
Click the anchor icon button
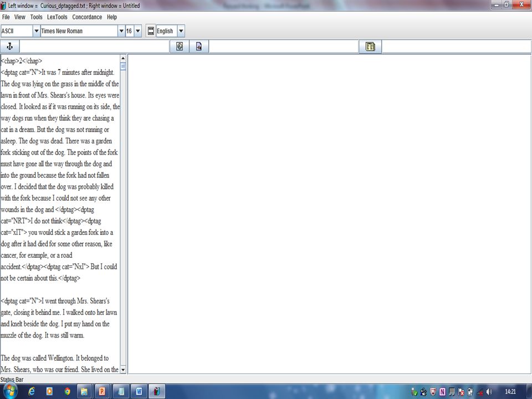tap(10, 47)
